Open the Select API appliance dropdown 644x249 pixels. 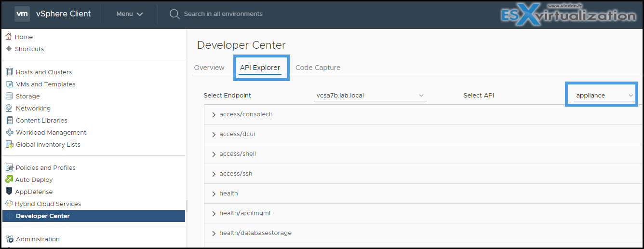click(x=604, y=95)
